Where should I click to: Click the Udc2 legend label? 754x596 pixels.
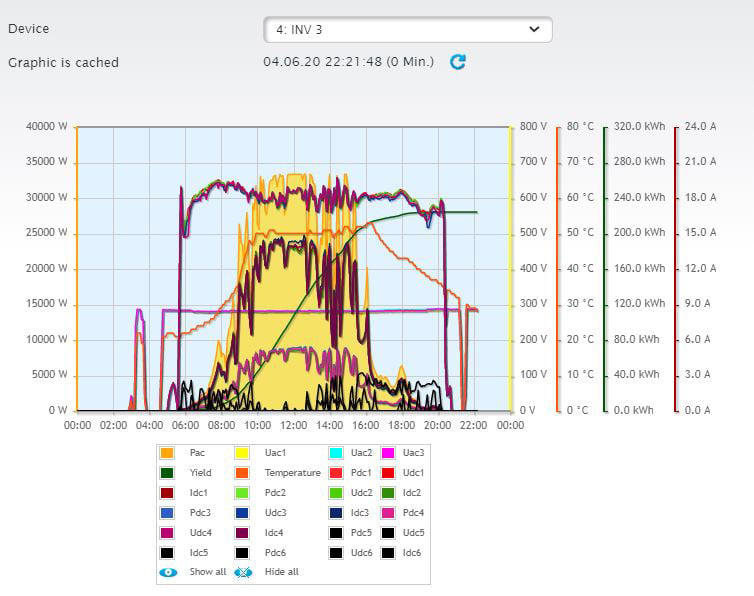[x=362, y=493]
